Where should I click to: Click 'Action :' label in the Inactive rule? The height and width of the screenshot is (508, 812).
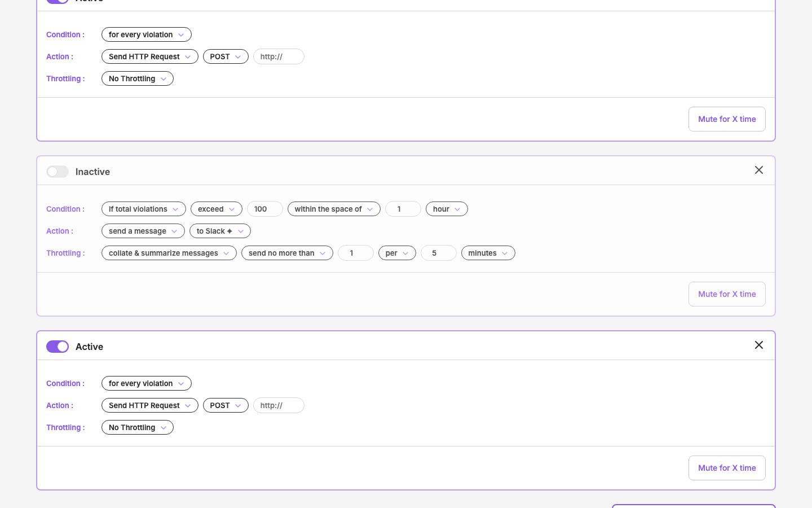60,231
